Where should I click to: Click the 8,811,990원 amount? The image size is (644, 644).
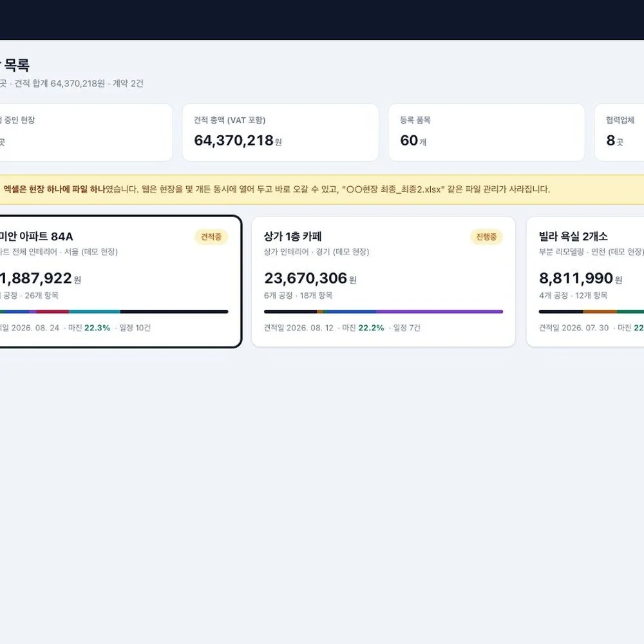580,279
